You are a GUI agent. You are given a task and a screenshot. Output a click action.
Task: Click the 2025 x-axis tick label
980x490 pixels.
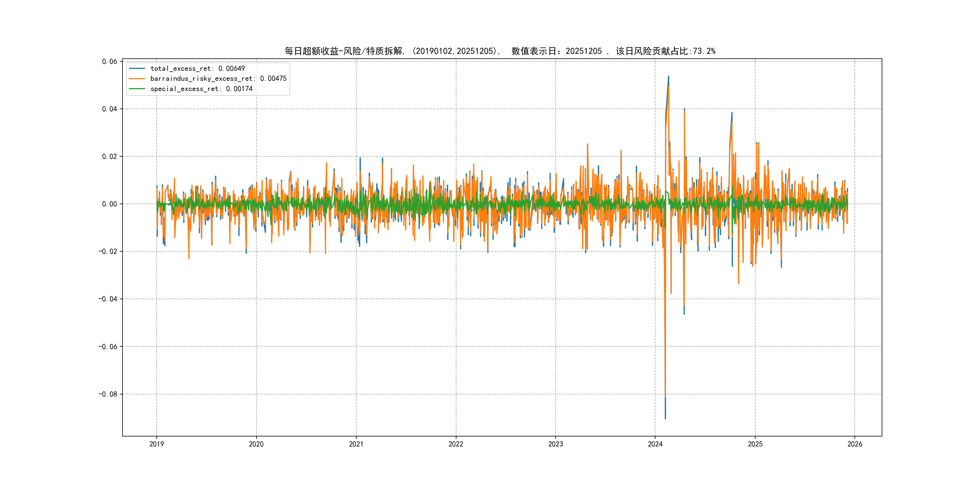tap(755, 444)
